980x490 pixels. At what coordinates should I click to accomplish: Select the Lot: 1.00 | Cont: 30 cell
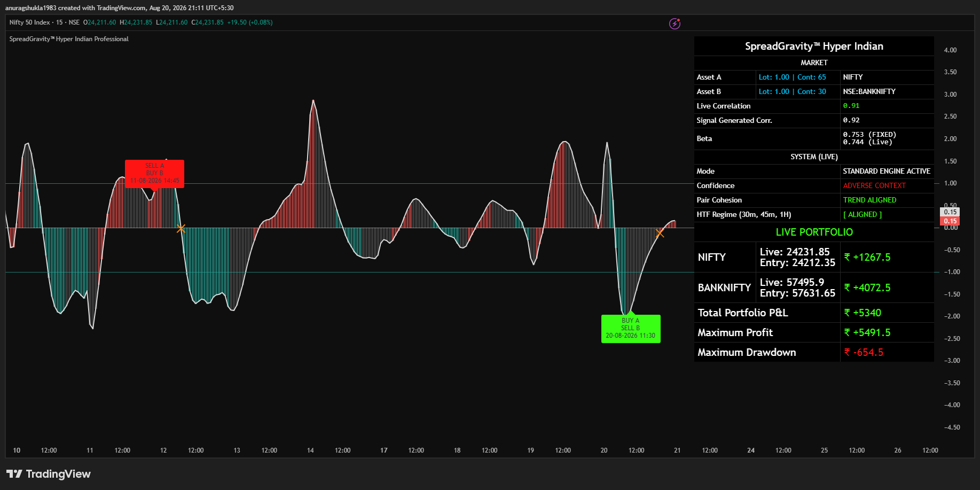[798, 92]
